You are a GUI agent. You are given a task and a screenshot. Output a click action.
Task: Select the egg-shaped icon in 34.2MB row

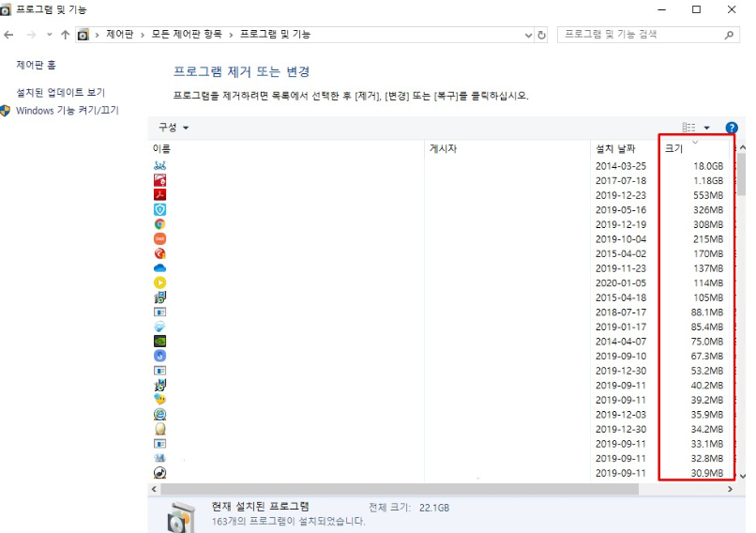pos(160,429)
